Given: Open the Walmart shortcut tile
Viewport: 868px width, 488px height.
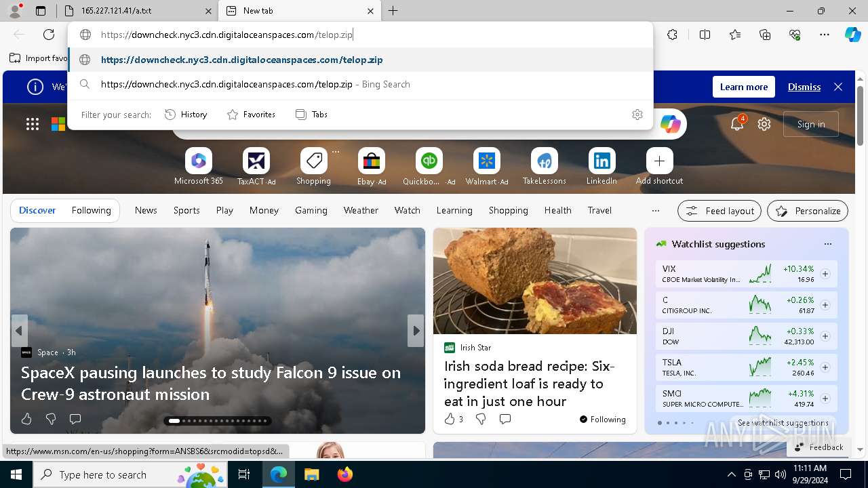Looking at the screenshot, I should coord(487,167).
